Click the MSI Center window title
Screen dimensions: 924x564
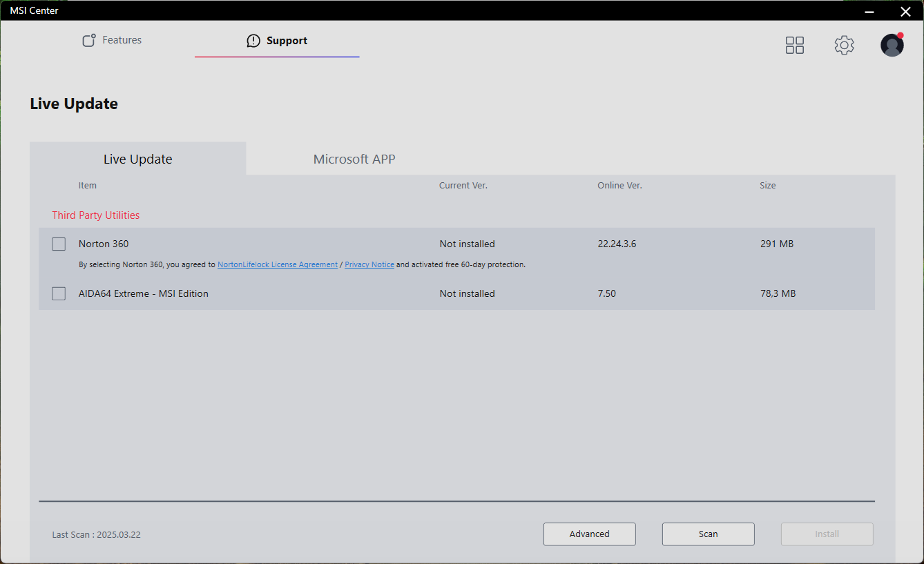(x=34, y=10)
